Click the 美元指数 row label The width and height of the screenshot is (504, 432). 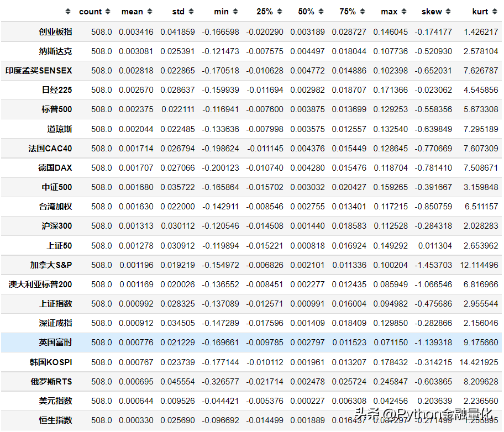coord(55,401)
